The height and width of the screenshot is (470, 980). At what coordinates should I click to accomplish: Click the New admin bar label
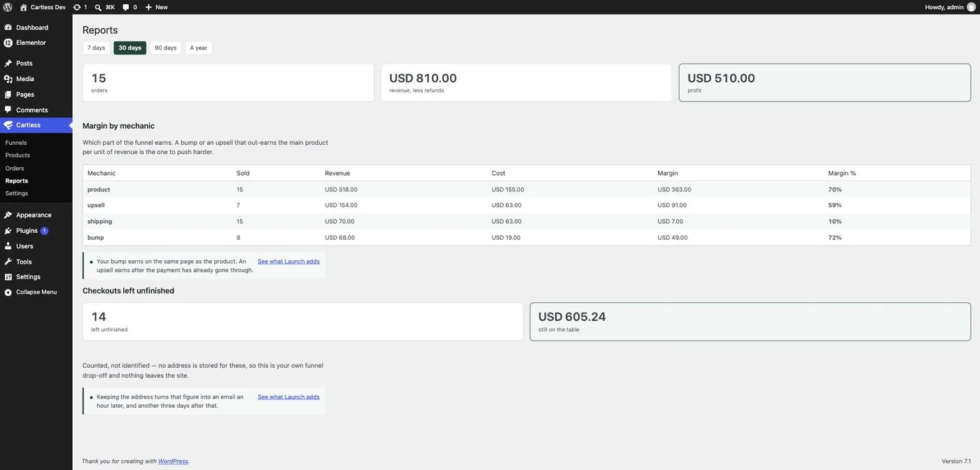[162, 7]
